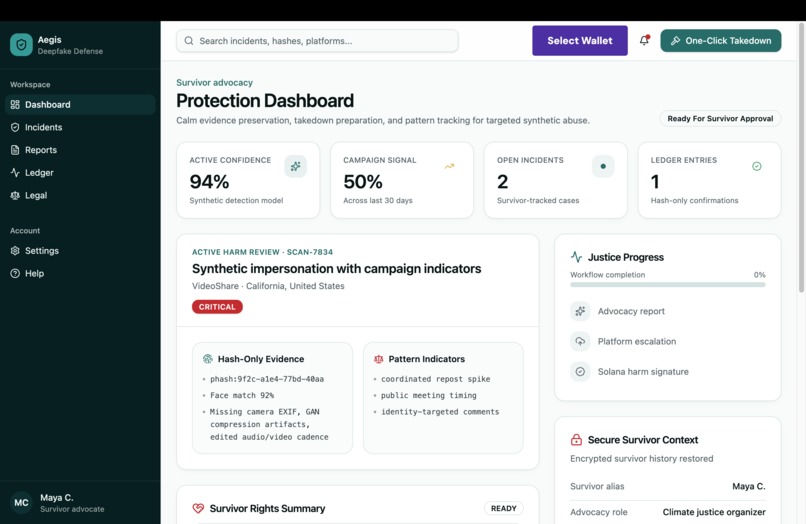Image resolution: width=806 pixels, height=524 pixels.
Task: Select the Advocacy report step text
Action: tap(631, 311)
